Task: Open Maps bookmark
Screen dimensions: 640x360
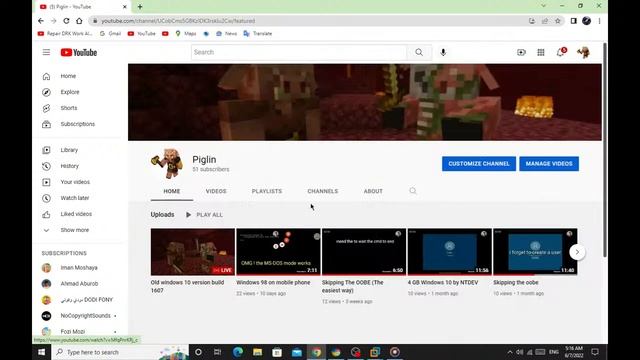Action: click(x=186, y=33)
